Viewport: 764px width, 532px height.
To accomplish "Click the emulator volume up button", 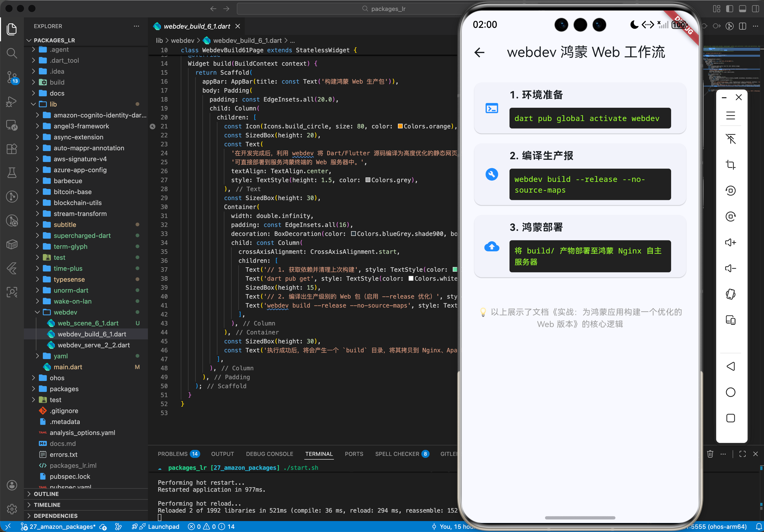I will point(730,242).
